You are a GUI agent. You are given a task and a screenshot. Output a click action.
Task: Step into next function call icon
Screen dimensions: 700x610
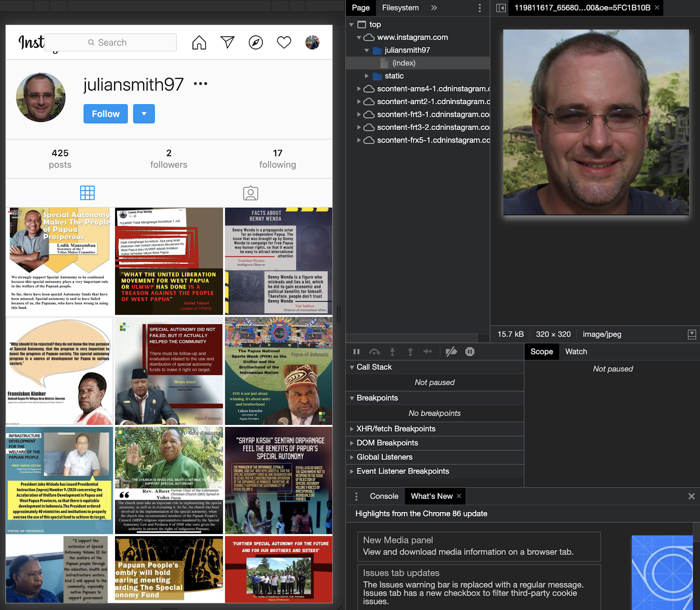coord(392,351)
